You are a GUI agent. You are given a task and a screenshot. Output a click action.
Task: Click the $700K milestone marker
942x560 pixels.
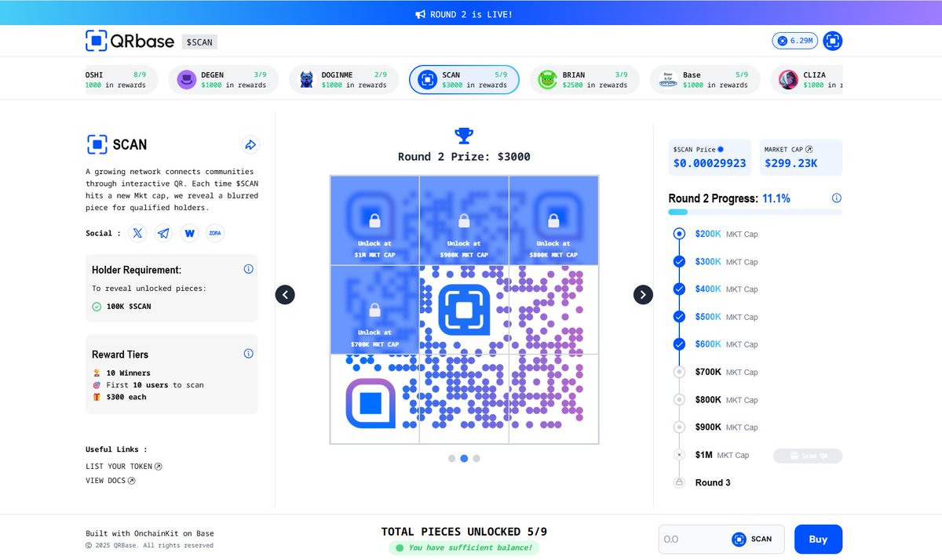[x=679, y=372]
